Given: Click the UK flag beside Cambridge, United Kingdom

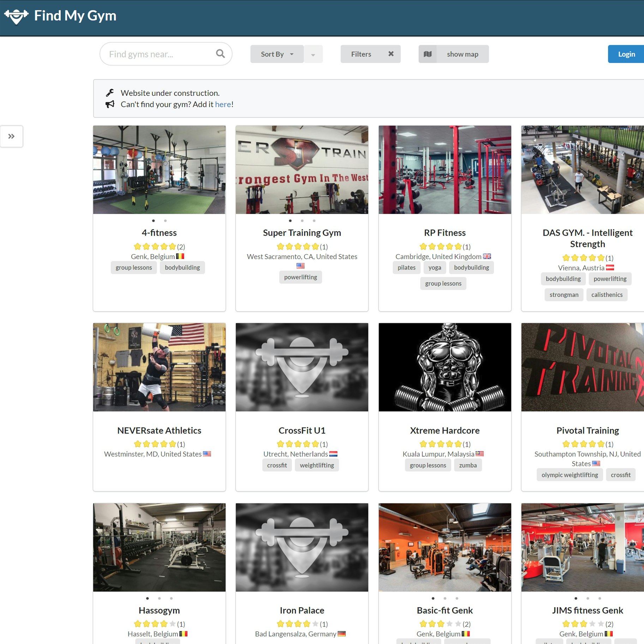Looking at the screenshot, I should 487,256.
